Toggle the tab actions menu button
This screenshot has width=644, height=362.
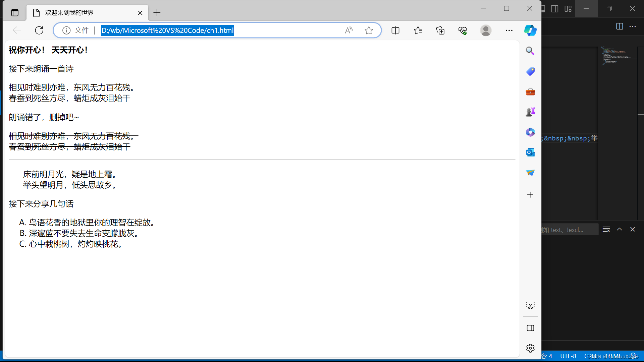coord(15,13)
